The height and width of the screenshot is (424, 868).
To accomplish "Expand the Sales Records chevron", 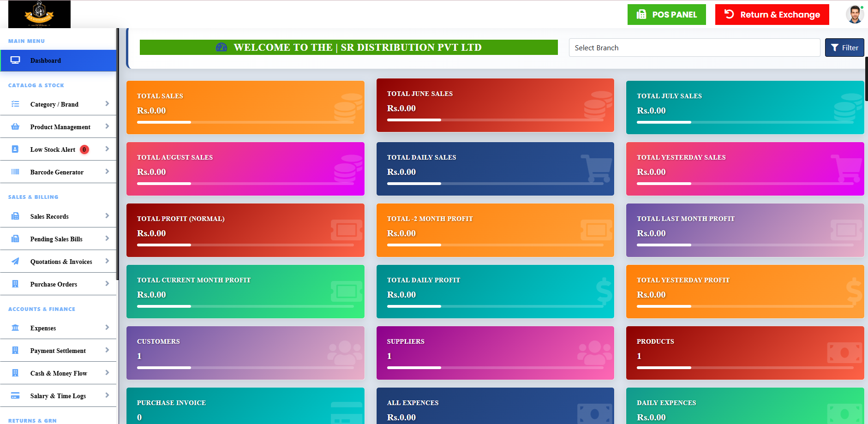I will pyautogui.click(x=107, y=216).
